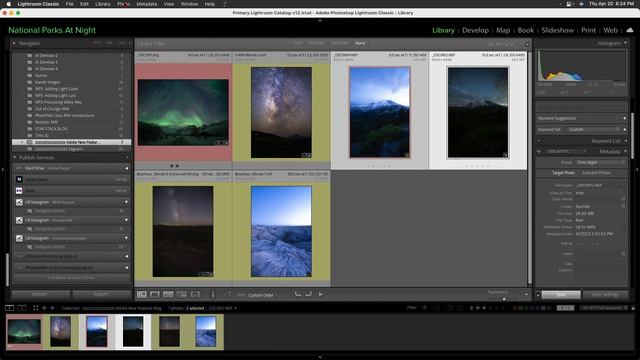Go back with filmstrip left arrow
Screen dimensions: 640x360
pos(44,308)
